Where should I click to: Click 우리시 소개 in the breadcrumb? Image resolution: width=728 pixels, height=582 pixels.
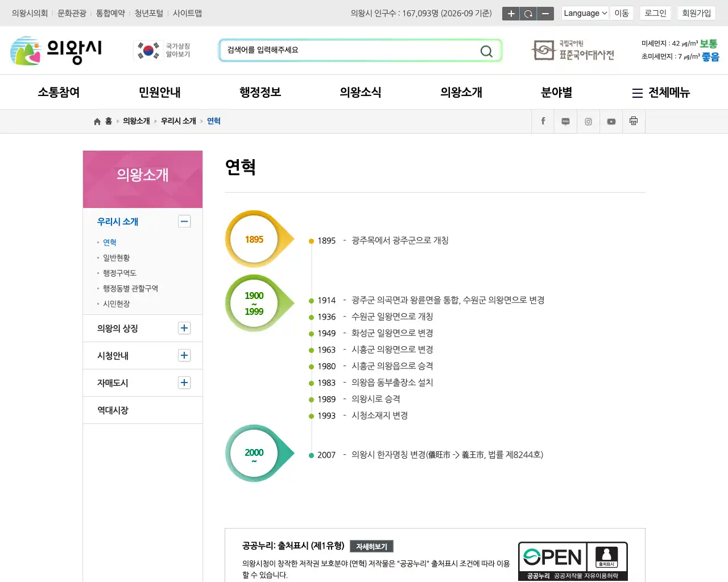point(179,121)
